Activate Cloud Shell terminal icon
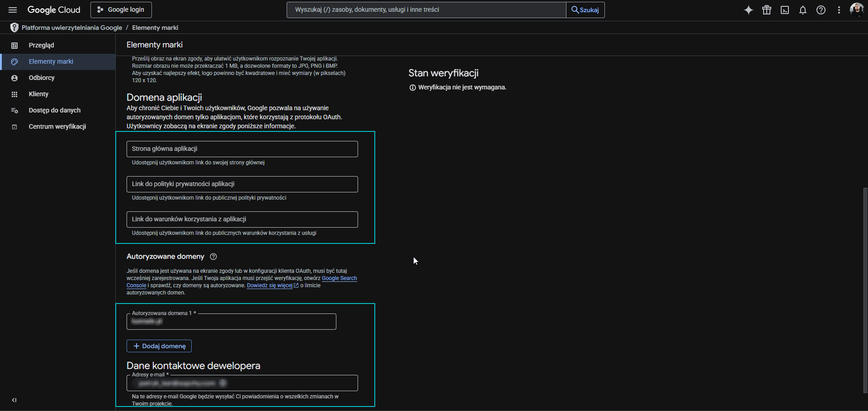This screenshot has width=868, height=411. pyautogui.click(x=785, y=10)
